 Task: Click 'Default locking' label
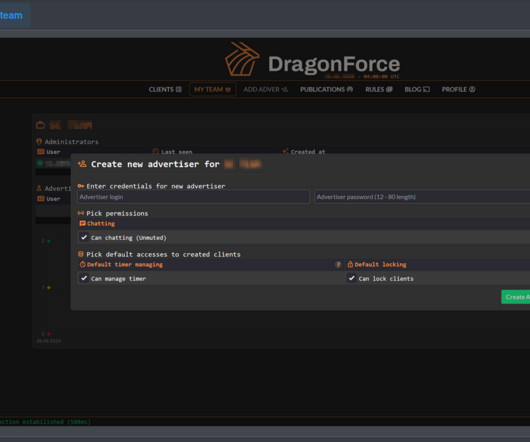click(380, 265)
